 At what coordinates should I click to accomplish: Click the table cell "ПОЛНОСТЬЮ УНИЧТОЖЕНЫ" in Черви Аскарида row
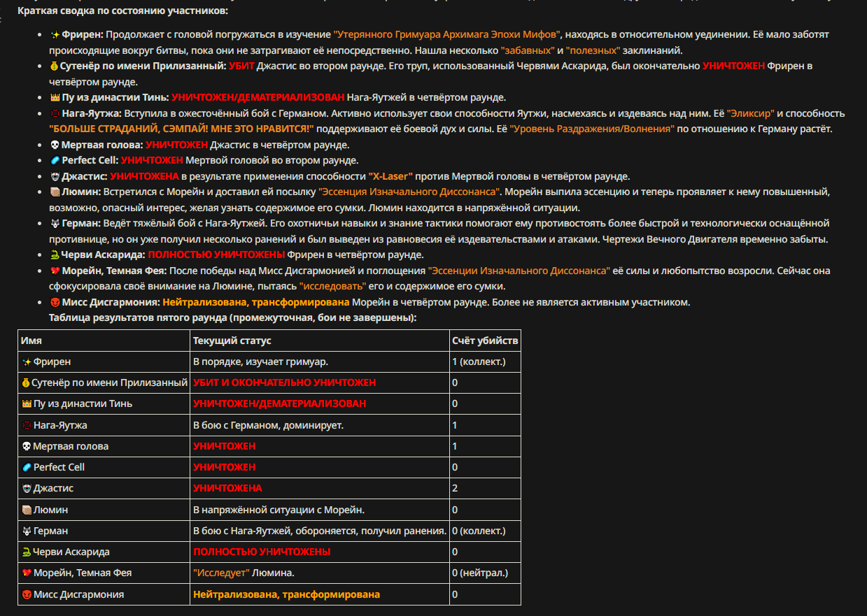[x=320, y=552]
